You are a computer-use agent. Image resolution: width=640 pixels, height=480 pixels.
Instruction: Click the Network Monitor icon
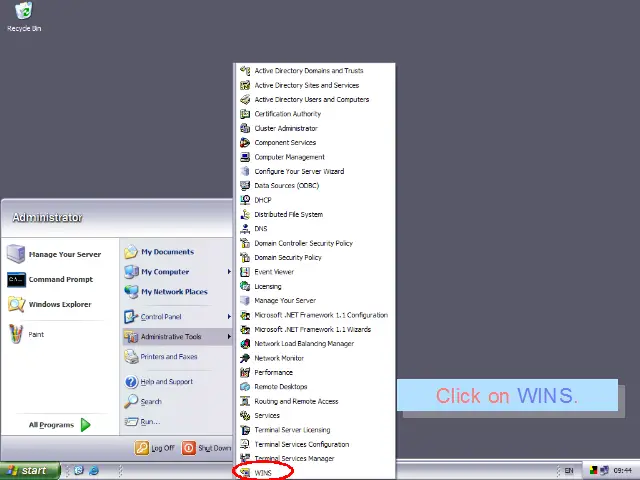click(245, 358)
